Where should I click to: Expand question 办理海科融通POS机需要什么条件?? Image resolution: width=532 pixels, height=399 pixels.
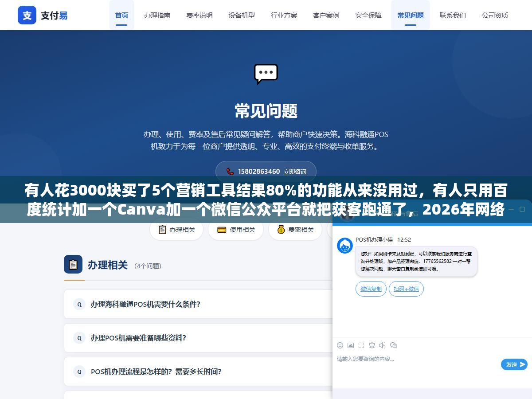click(x=198, y=304)
